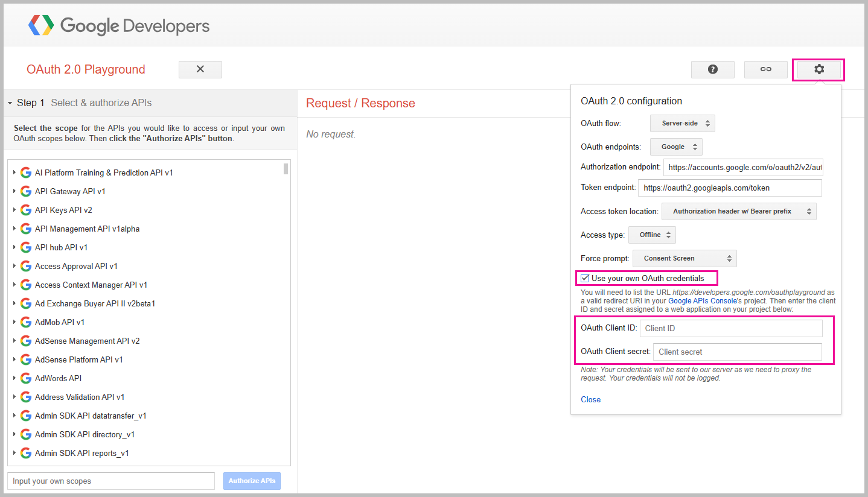Image resolution: width=868 pixels, height=497 pixels.
Task: Click the API list scrollbar thumb
Action: pos(286,169)
